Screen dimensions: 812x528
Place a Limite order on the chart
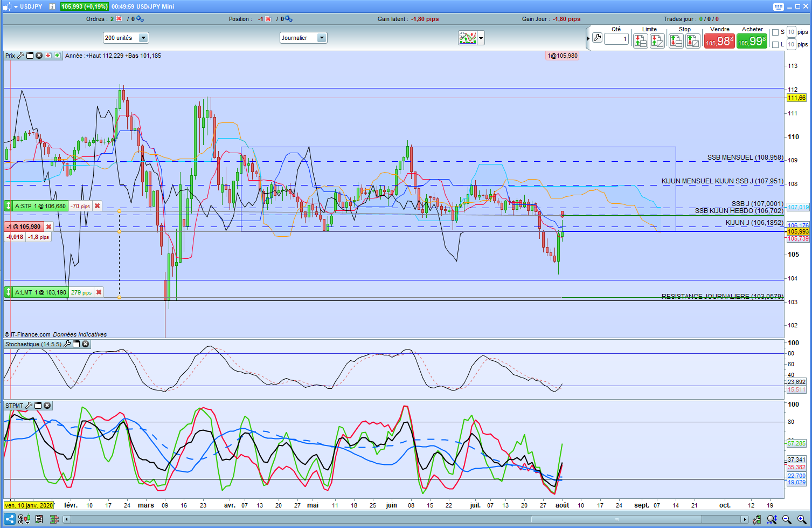point(657,40)
